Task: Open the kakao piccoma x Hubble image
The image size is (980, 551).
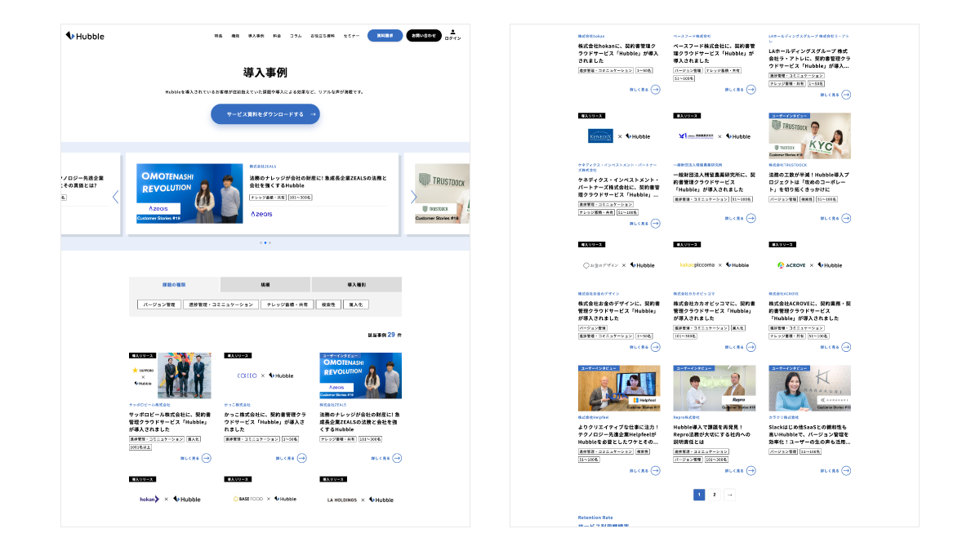Action: coord(715,264)
